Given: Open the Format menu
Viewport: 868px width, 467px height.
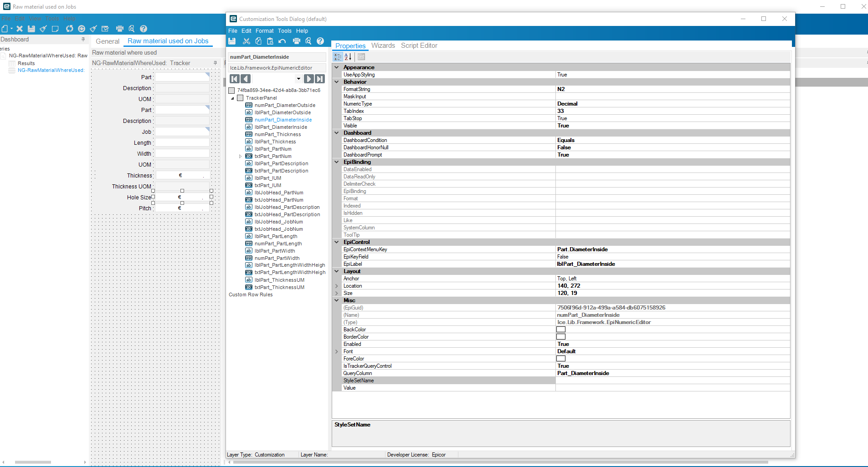Looking at the screenshot, I should tap(264, 31).
